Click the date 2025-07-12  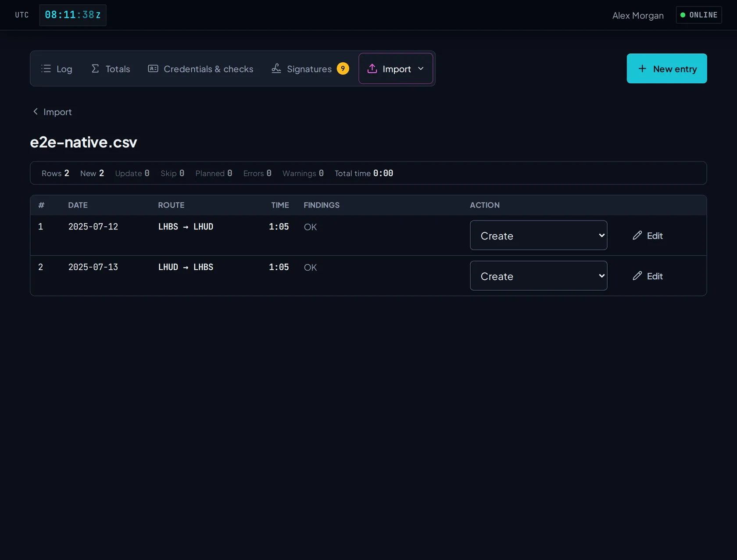click(x=93, y=227)
